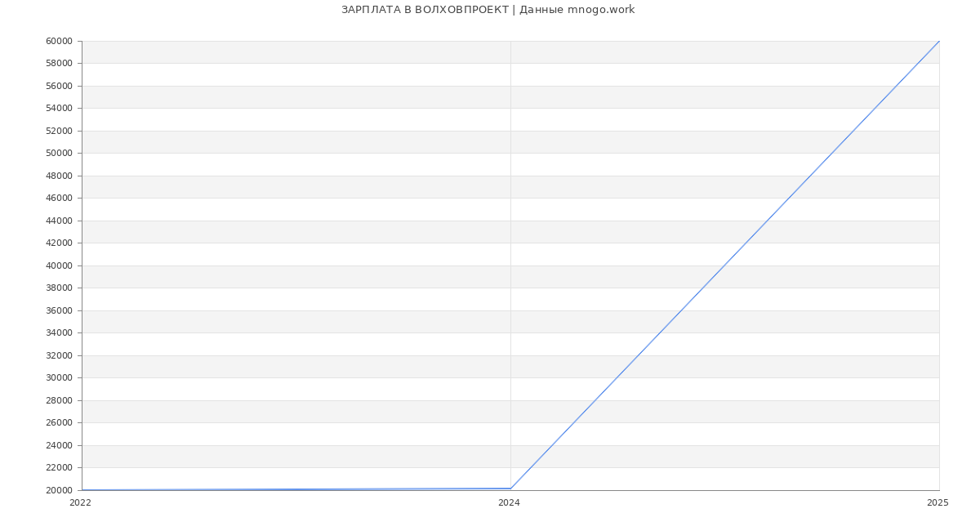Click the line's data point at 2024
The height and width of the screenshot is (531, 980).
[510, 489]
